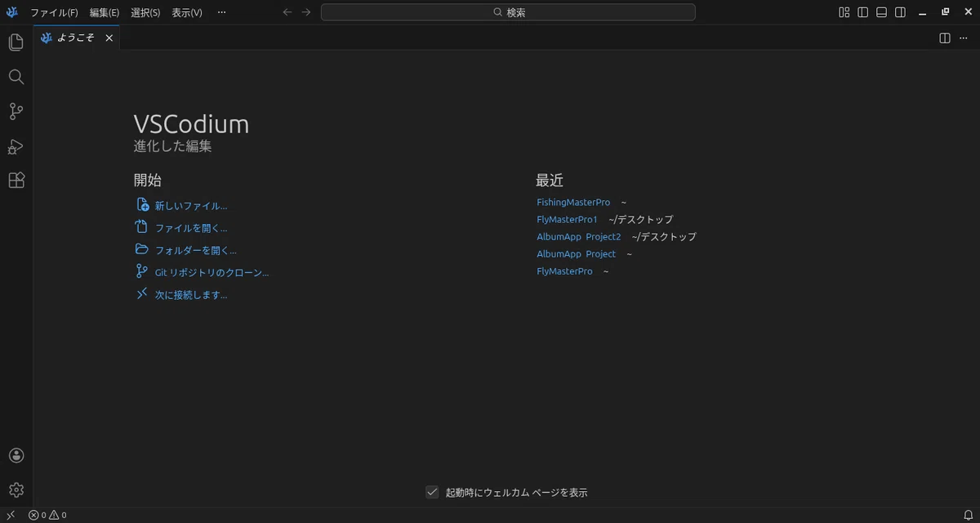Open Customize Layout icon
Image resolution: width=980 pixels, height=523 pixels.
844,12
